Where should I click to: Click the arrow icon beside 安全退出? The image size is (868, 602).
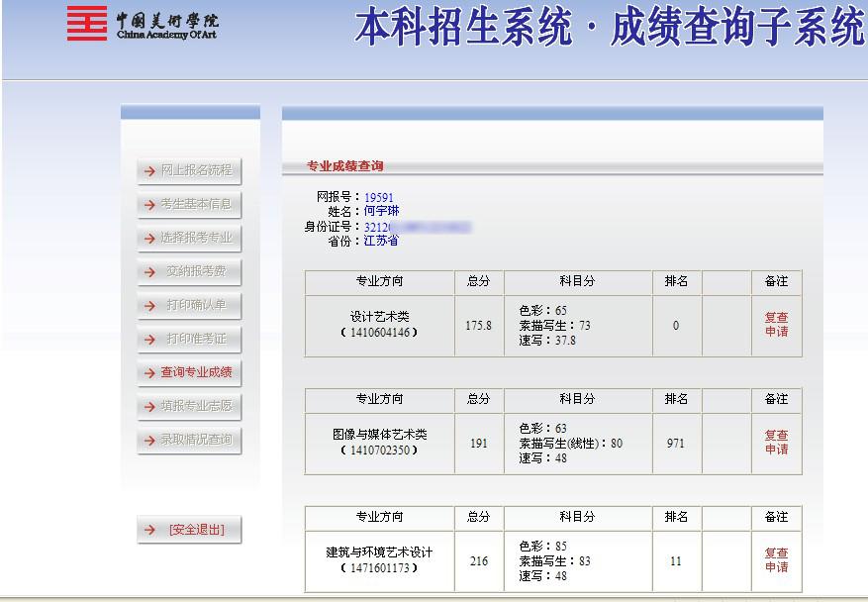tap(149, 530)
